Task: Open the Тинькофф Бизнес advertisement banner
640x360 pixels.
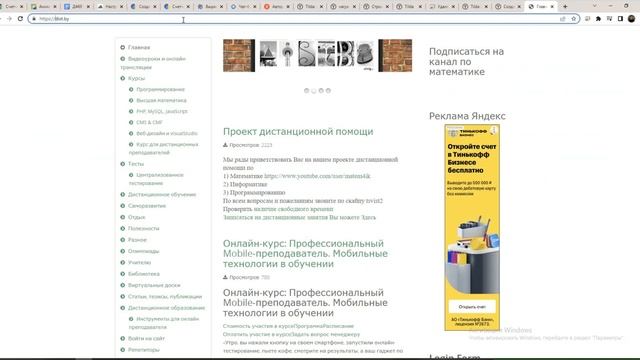Action: pos(472,227)
